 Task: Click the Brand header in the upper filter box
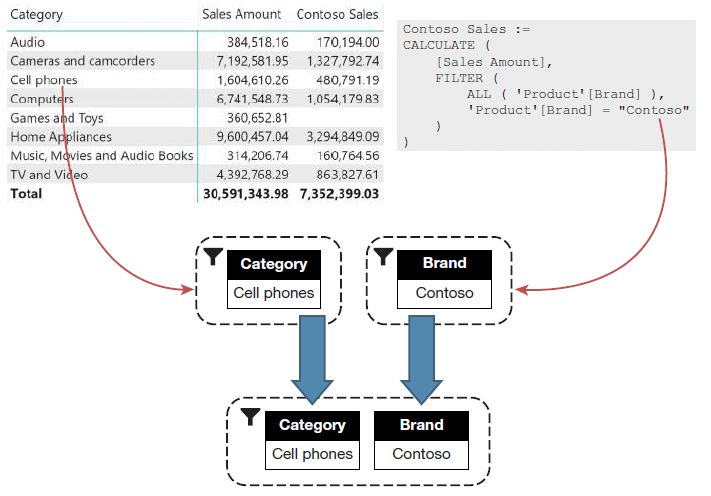444,264
